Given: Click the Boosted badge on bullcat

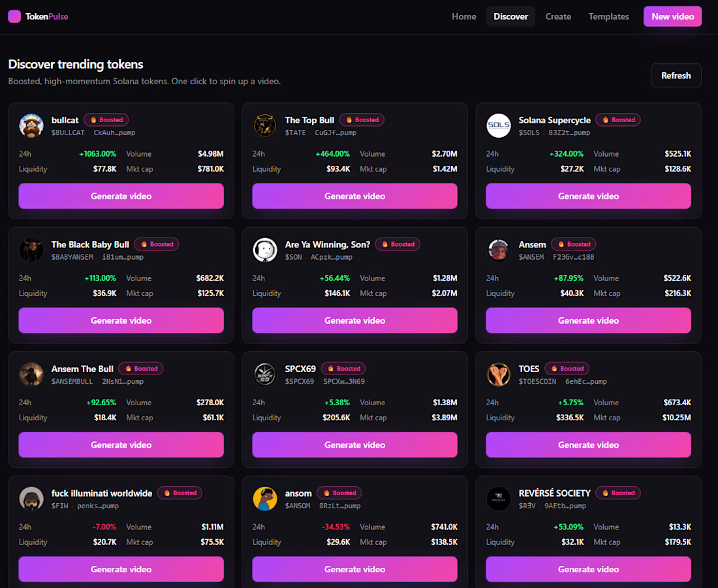Looking at the screenshot, I should pyautogui.click(x=106, y=120).
